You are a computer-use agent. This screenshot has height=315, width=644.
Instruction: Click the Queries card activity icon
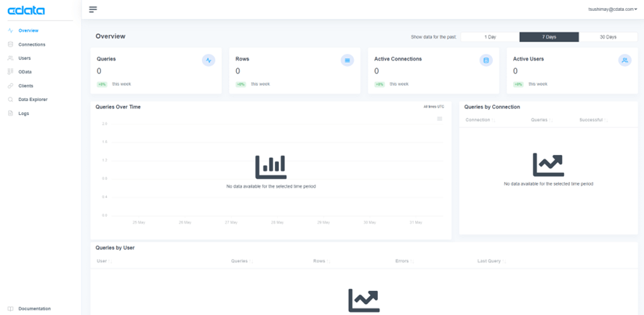[x=208, y=60]
